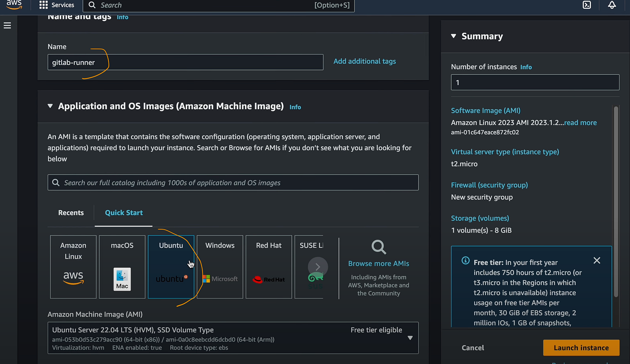Click the top AWS console search bar
The width and height of the screenshot is (630, 364).
pos(219,5)
